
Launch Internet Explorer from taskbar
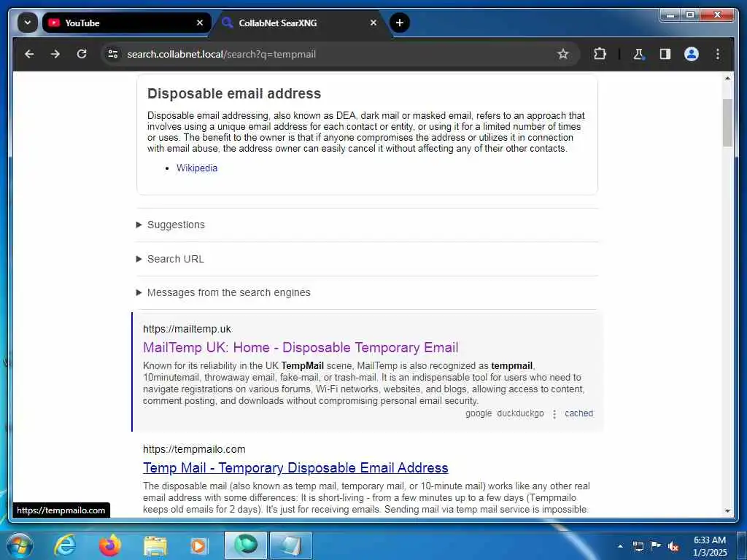(65, 545)
